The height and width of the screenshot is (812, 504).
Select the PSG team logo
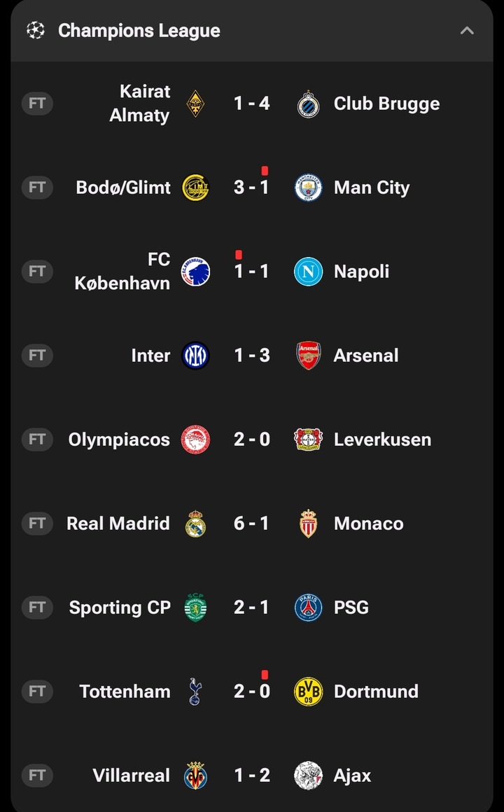pos(308,608)
